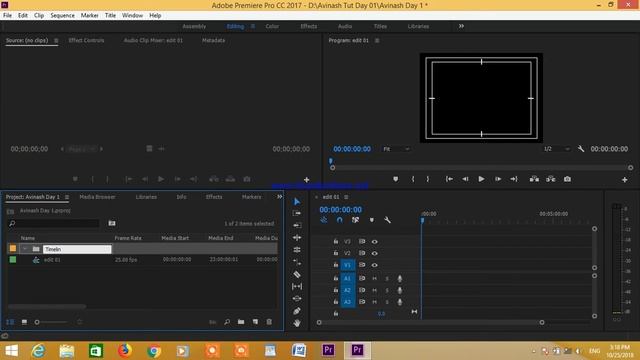Toggle lock on V3 track
The image size is (640, 360).
336,242
